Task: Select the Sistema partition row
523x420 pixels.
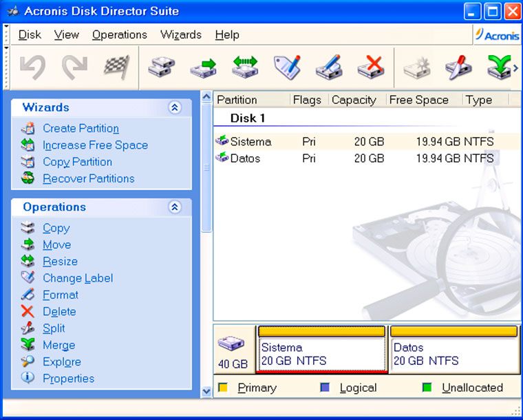Action: click(x=367, y=141)
